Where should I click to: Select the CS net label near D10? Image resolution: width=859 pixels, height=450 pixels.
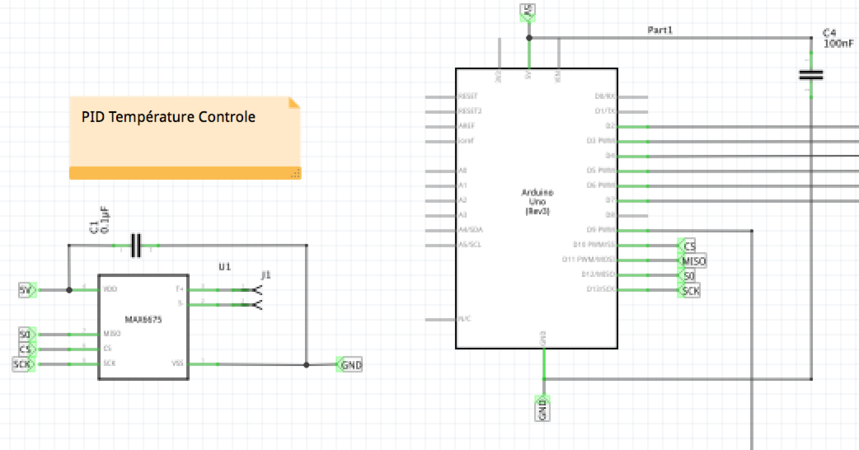[688, 246]
